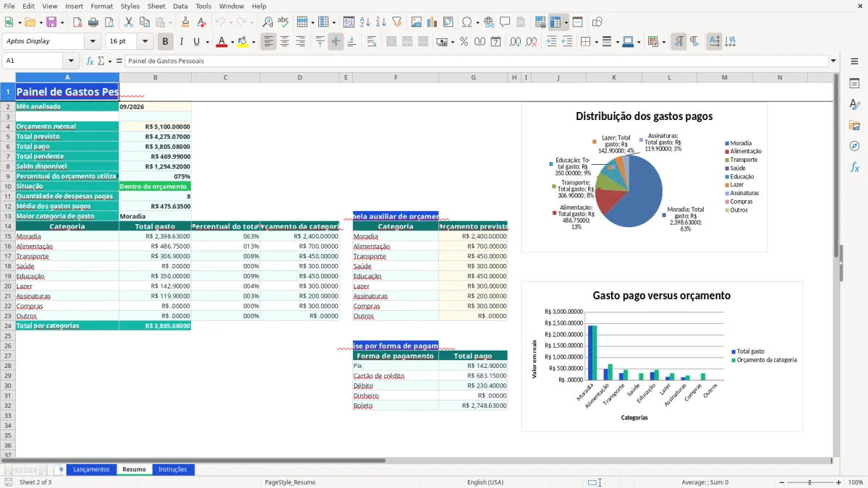Apply the yellow background color swatch
This screenshot has width=868, height=488.
242,42
